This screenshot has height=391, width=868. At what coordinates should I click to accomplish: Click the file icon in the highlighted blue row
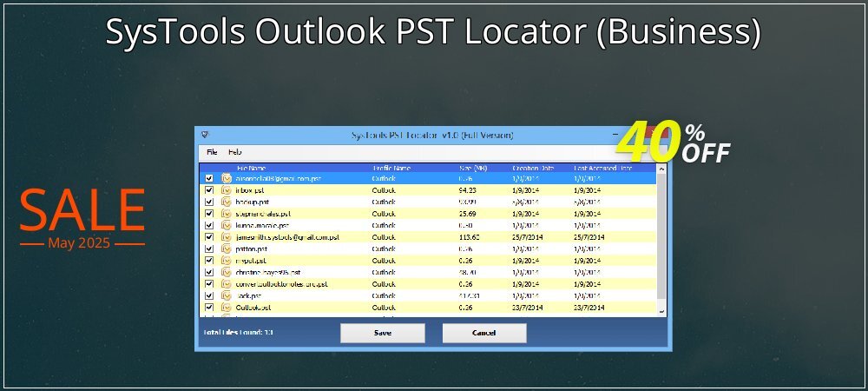[x=226, y=178]
